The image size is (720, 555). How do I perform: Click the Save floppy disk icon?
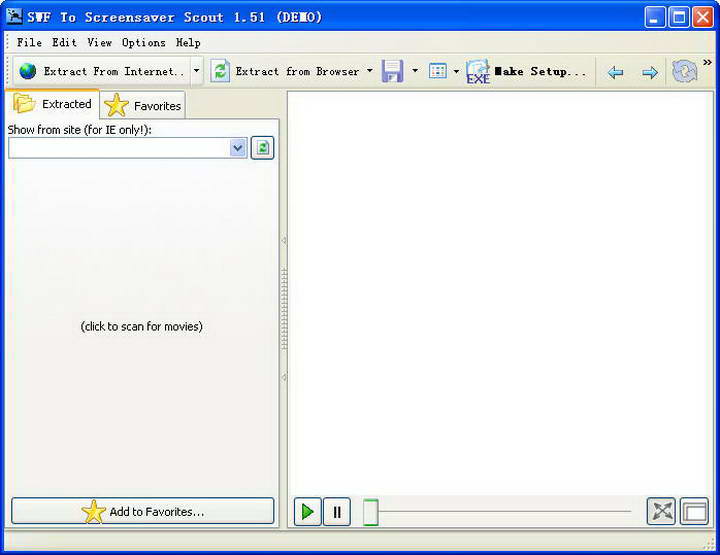coord(393,71)
